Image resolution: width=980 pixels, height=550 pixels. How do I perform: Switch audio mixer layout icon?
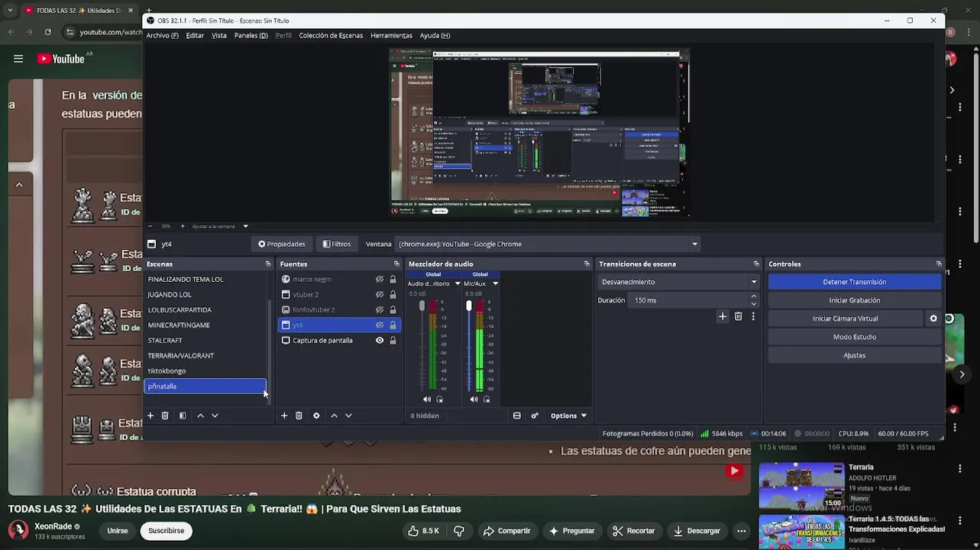coord(517,416)
